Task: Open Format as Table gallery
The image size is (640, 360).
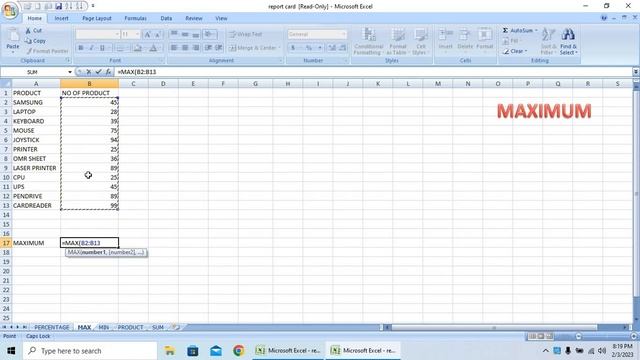Action: pyautogui.click(x=398, y=41)
